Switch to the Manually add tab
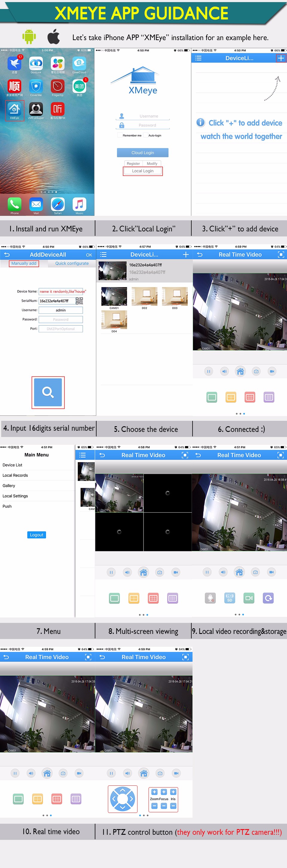Screen dimensions: 287x868 (x=24, y=263)
